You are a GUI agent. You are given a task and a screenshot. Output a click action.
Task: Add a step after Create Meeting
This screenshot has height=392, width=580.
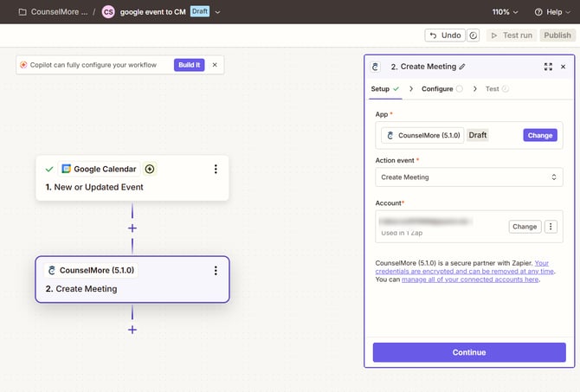[132, 330]
